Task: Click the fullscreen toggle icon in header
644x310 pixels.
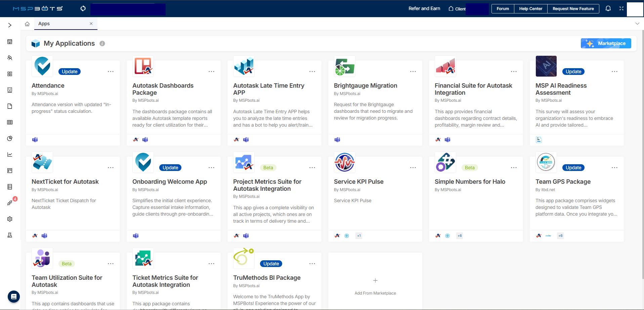Action: (x=621, y=8)
